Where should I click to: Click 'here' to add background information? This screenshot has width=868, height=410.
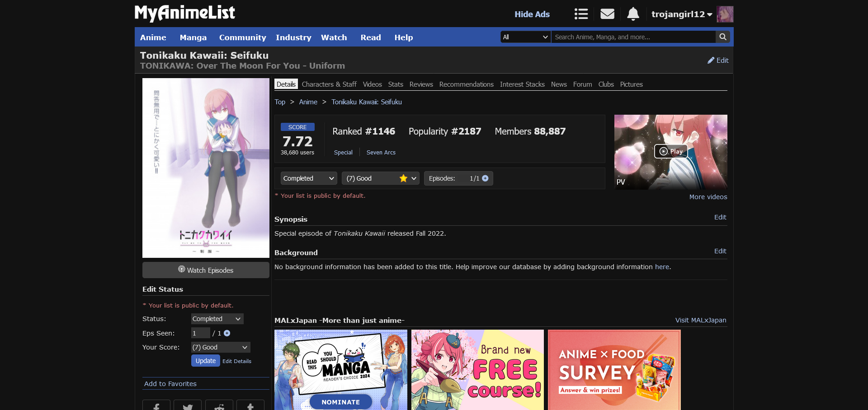tap(662, 267)
